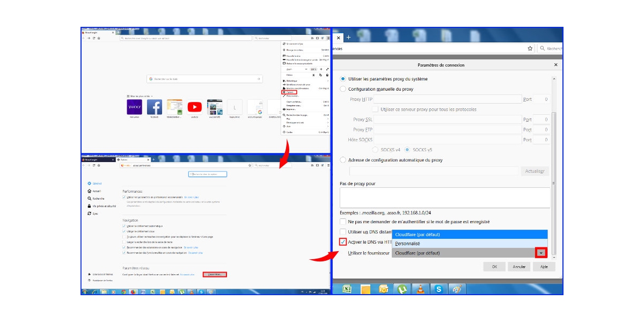Open the Facebook top site tile
This screenshot has height=322, width=644.
pos(155,107)
